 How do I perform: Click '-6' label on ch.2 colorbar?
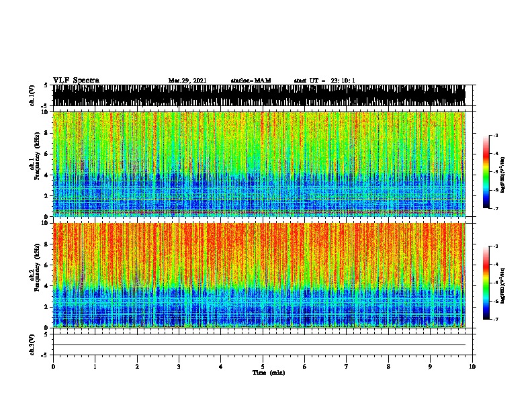495,301
